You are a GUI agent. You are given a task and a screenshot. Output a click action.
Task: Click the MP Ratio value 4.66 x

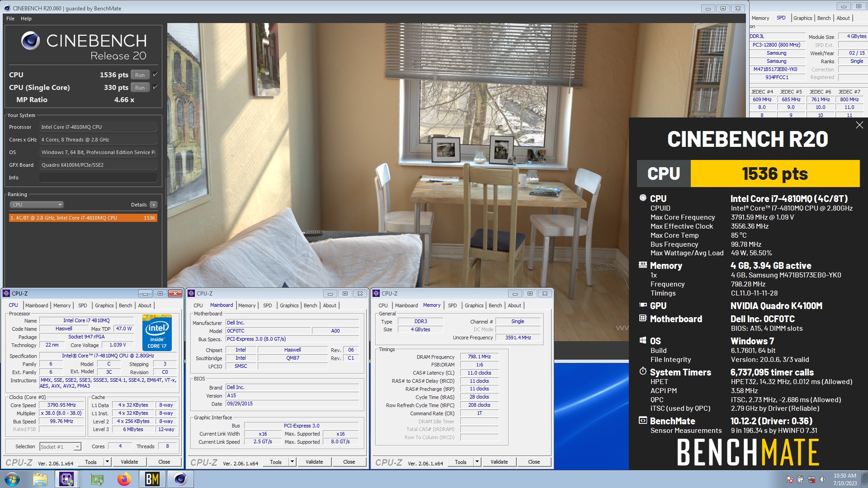[x=124, y=100]
